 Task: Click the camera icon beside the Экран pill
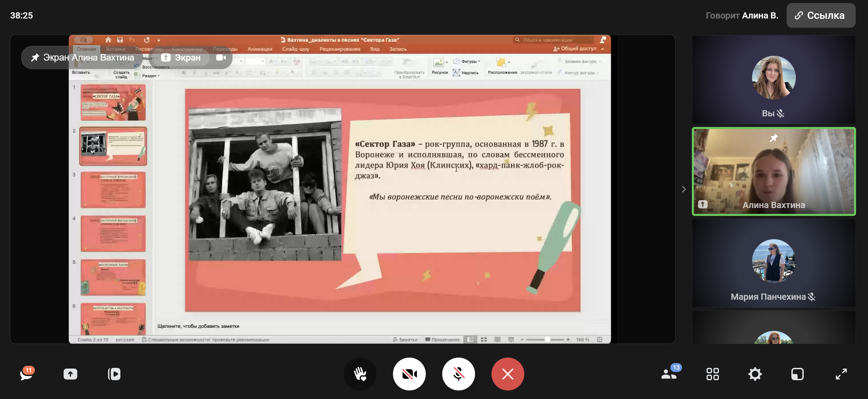221,57
